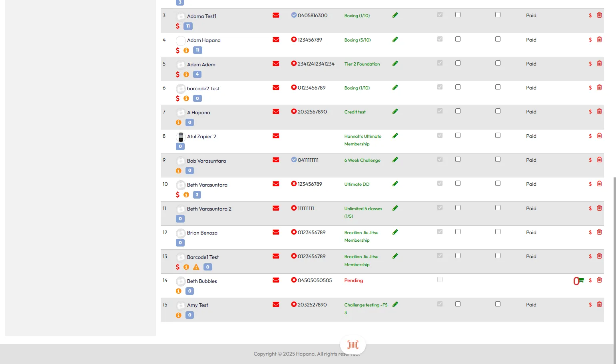Click the blue '3' badge under Beth Varasuntara
Screen dimensions: 616x364
[x=197, y=195]
